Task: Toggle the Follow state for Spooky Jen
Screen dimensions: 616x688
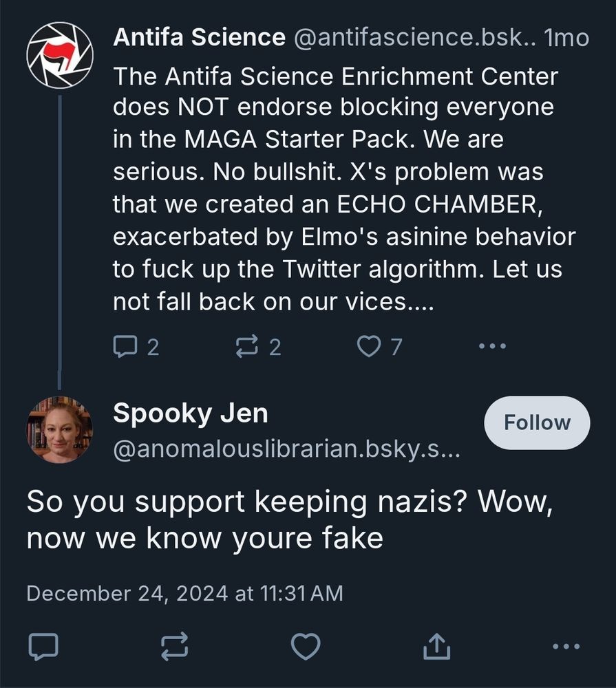Action: pyautogui.click(x=537, y=422)
